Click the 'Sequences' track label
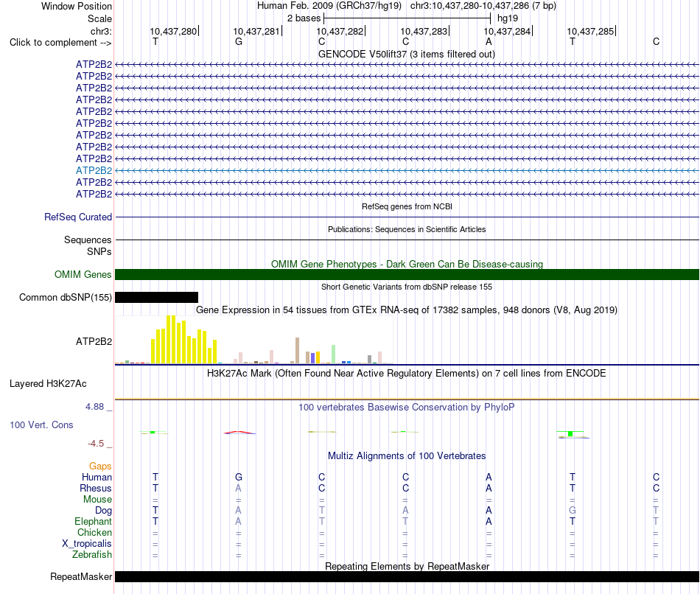Screen dimensions: 700x594 [88, 240]
